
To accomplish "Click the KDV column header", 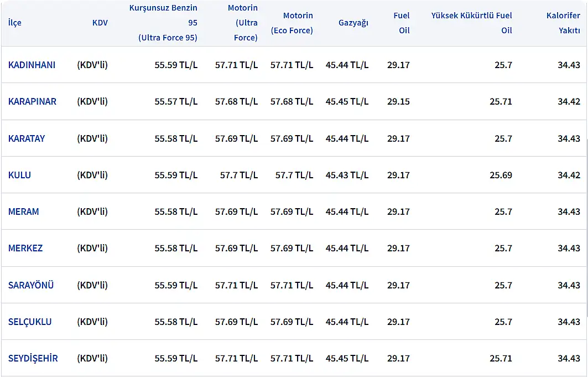I will click(100, 23).
